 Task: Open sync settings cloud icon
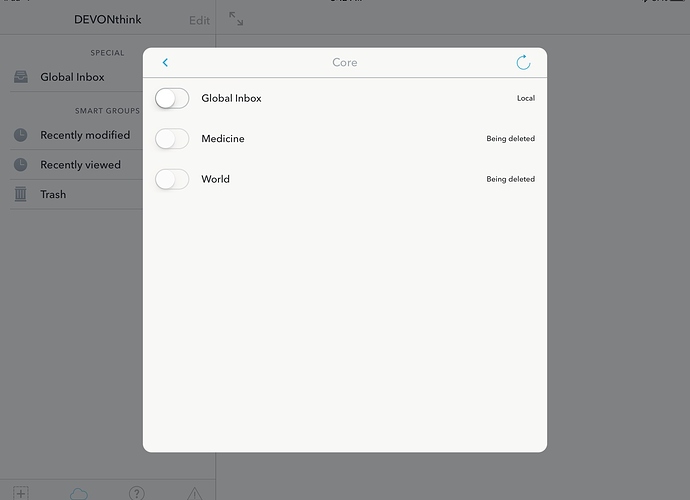79,494
